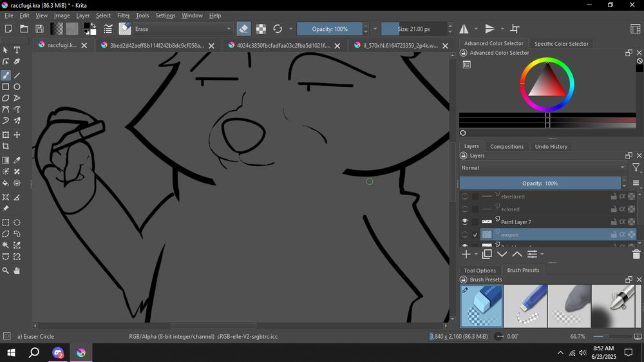Switch to the Tool Options tab
Image resolution: width=644 pixels, height=362 pixels.
pyautogui.click(x=480, y=271)
